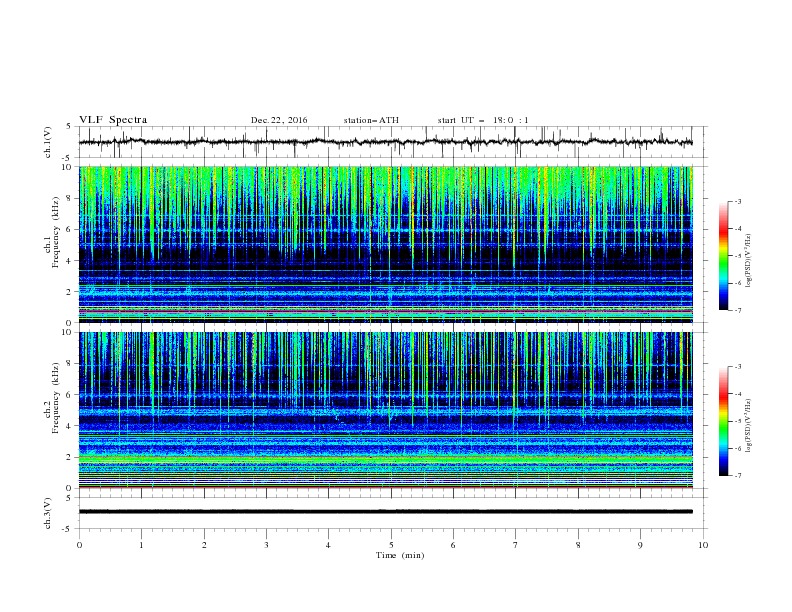This screenshot has width=792, height=612.
Task: Click the "3" minute time tick label
Action: 266,545
